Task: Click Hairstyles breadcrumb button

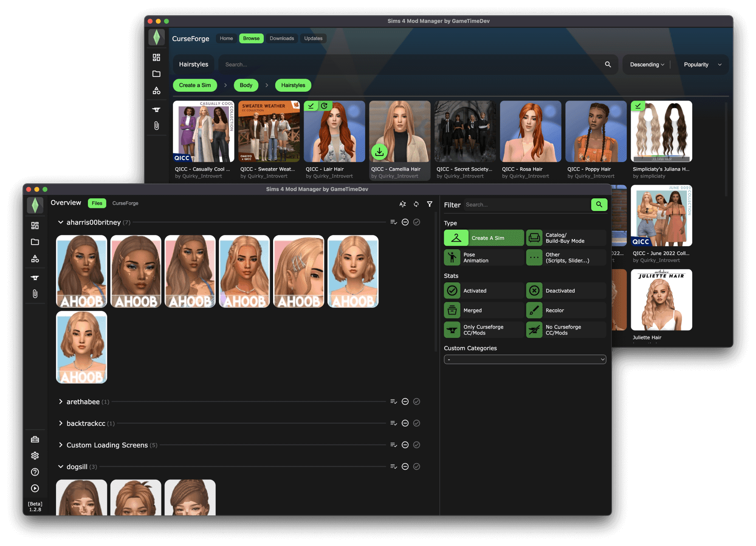Action: (293, 85)
